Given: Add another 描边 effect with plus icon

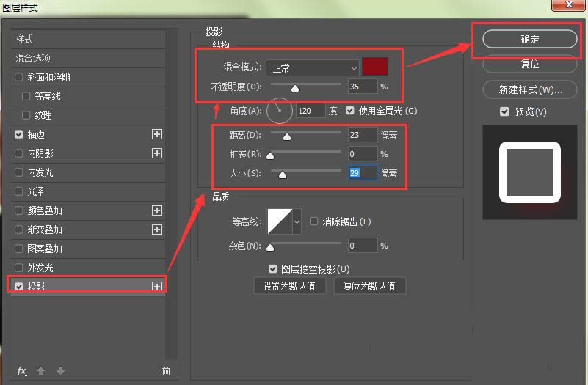Looking at the screenshot, I should click(x=157, y=134).
